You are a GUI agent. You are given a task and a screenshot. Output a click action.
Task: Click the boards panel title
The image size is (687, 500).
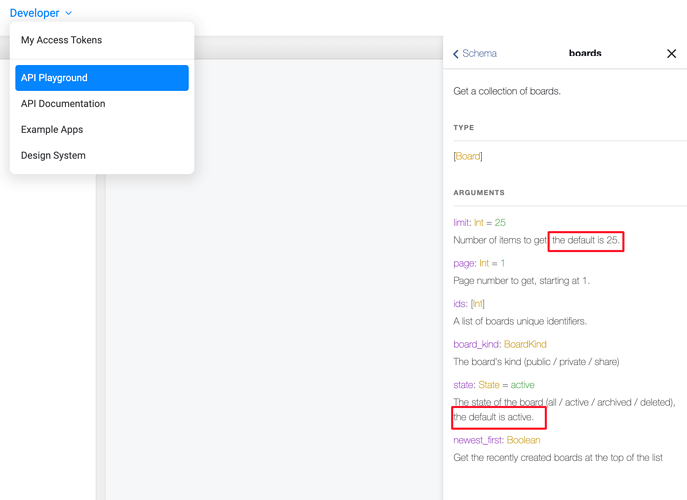click(x=585, y=53)
